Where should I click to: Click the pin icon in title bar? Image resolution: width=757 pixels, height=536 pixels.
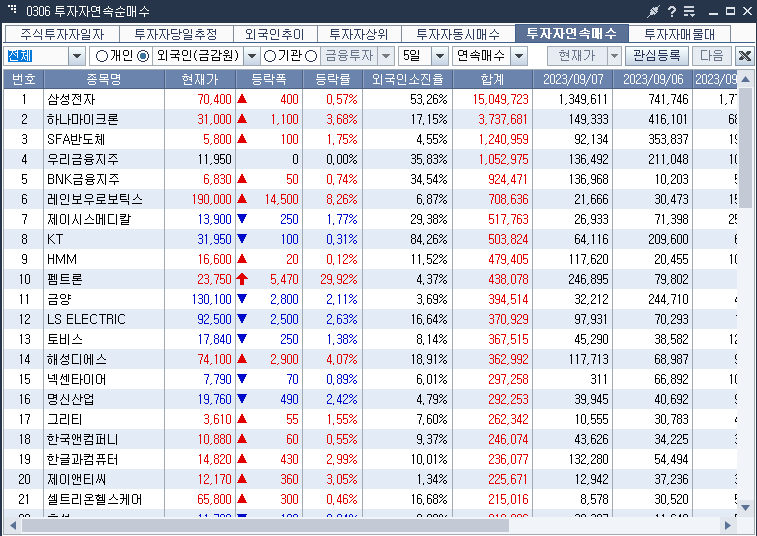(653, 11)
